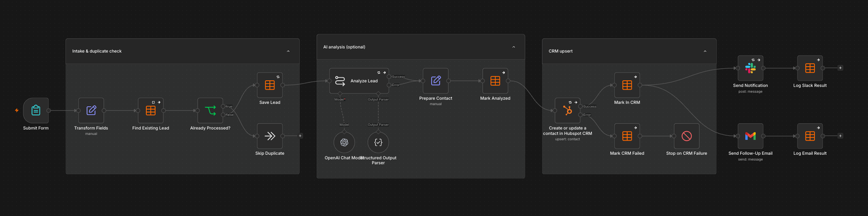Viewport: 868px width, 216px height.
Task: Click the 'upsert: contact' subtitle
Action: pos(567,139)
